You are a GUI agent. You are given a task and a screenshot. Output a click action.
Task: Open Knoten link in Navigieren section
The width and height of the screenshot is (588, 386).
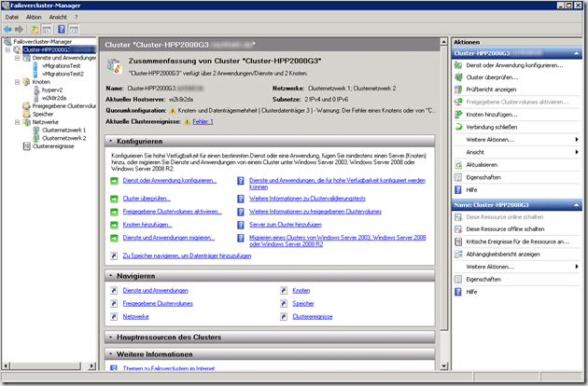tap(301, 291)
